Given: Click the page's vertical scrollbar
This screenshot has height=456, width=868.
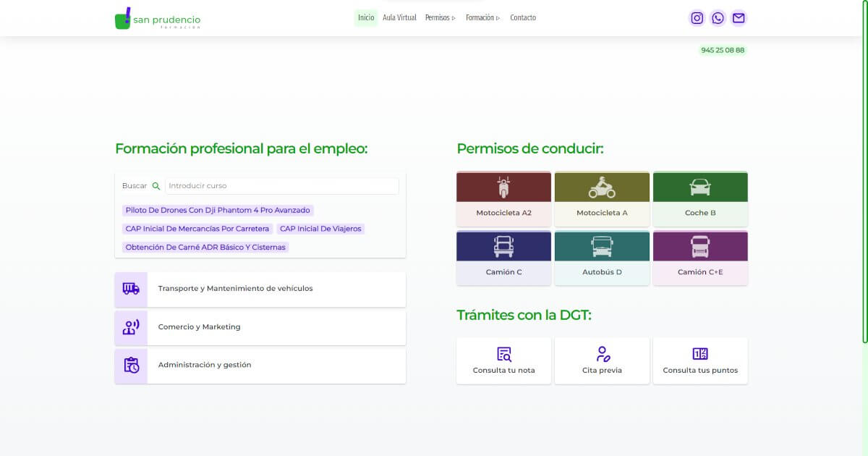Looking at the screenshot, I should pos(864,172).
